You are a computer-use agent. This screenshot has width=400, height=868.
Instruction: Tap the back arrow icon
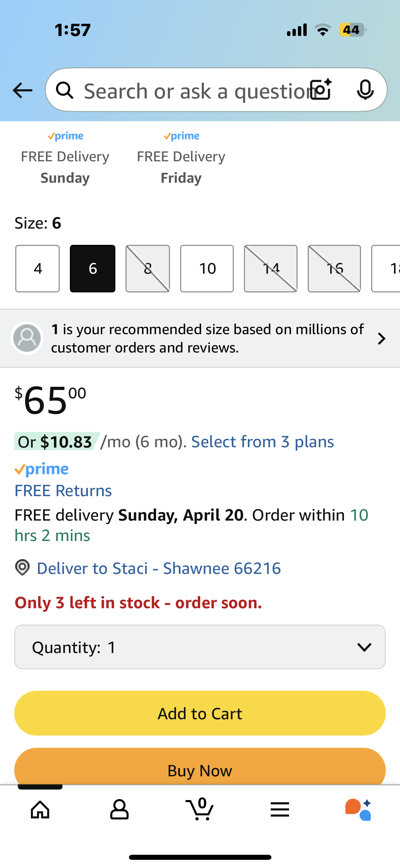click(x=22, y=90)
